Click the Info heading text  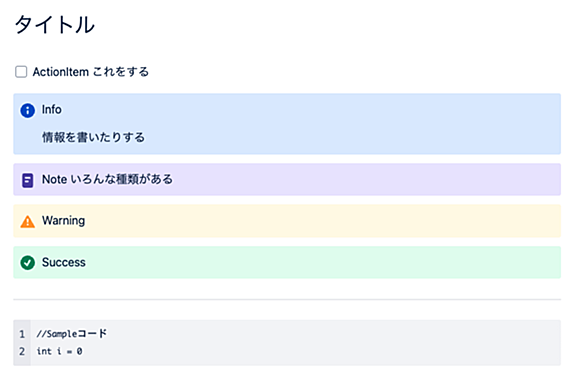click(x=52, y=110)
